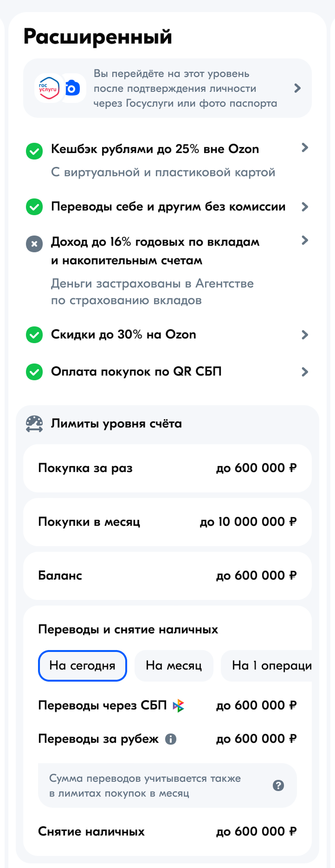Click the Gosuslugi logo icon
Screen dimensions: 335x868
click(48, 88)
